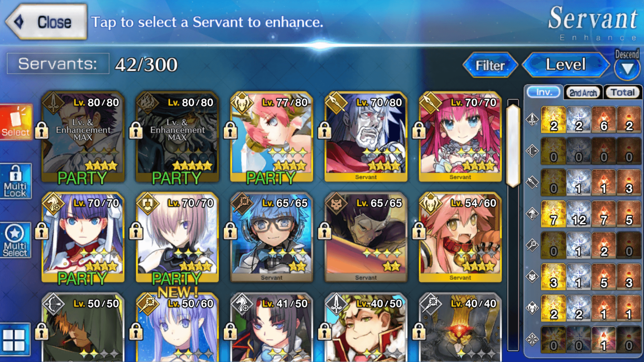Select the Lv. 70/80 servant card
Screen dimensions: 644x362
point(366,136)
